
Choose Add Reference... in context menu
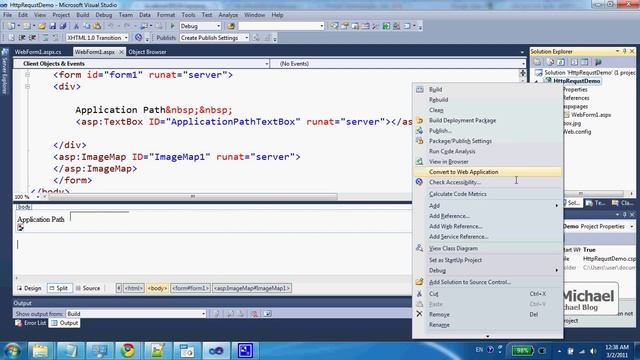click(487, 216)
